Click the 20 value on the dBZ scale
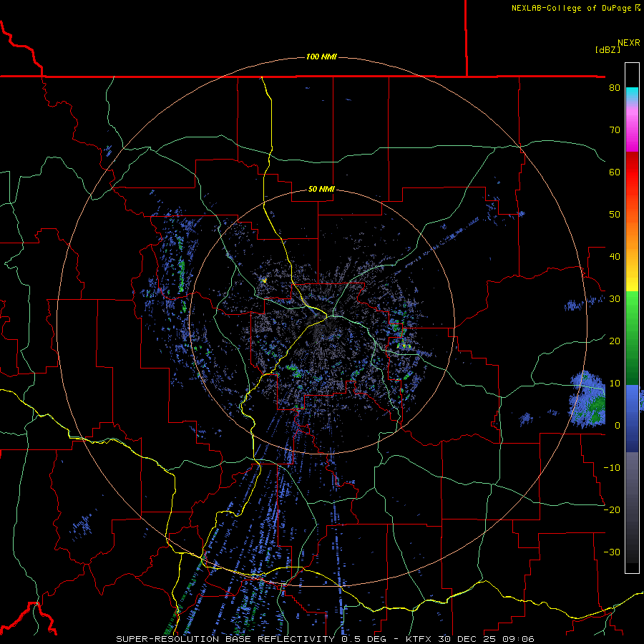The height and width of the screenshot is (644, 644). [615, 341]
